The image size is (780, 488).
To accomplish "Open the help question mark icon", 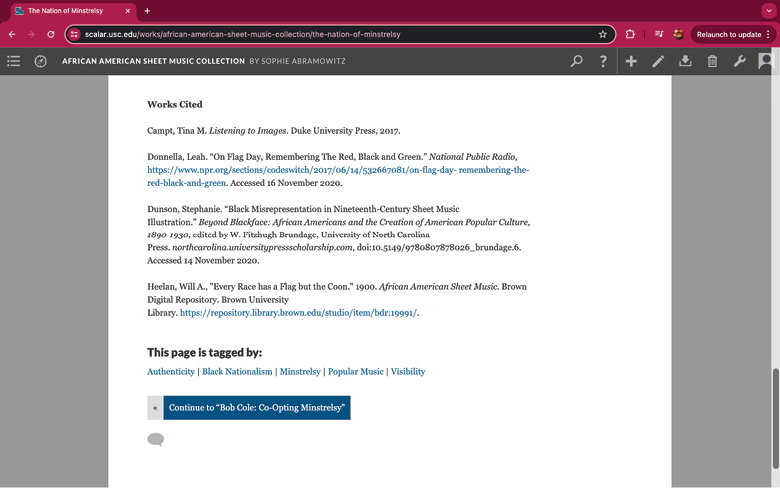I will 603,61.
